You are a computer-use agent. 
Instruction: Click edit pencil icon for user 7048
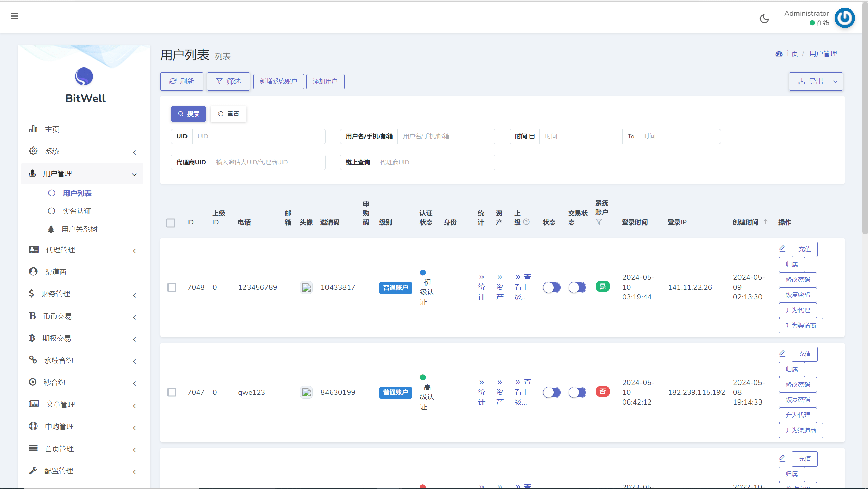pos(782,248)
